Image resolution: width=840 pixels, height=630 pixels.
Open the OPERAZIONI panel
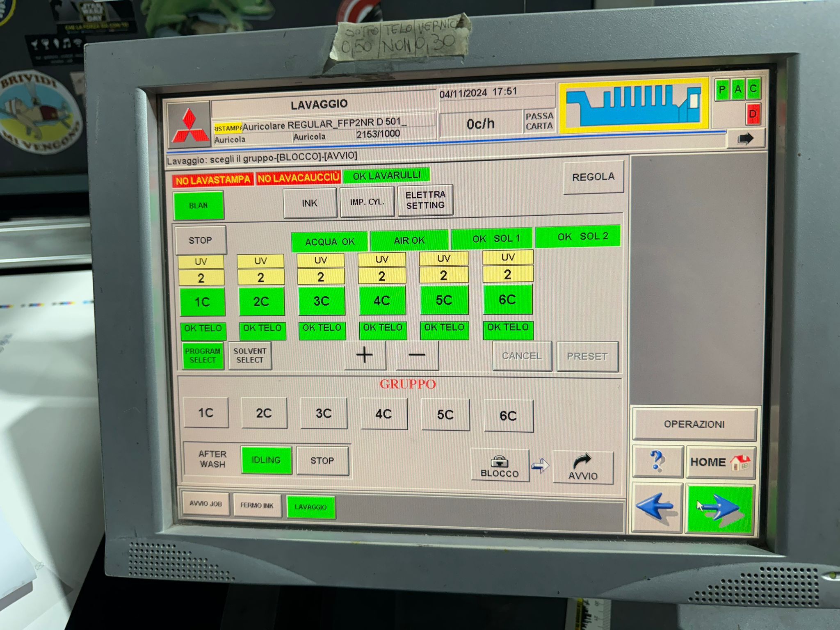[694, 424]
